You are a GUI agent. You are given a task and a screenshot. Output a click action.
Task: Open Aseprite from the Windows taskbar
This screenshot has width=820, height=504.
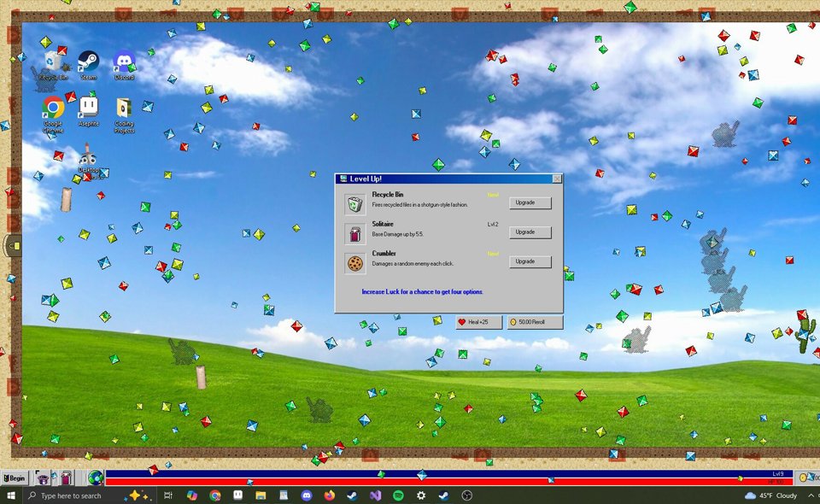(x=238, y=495)
